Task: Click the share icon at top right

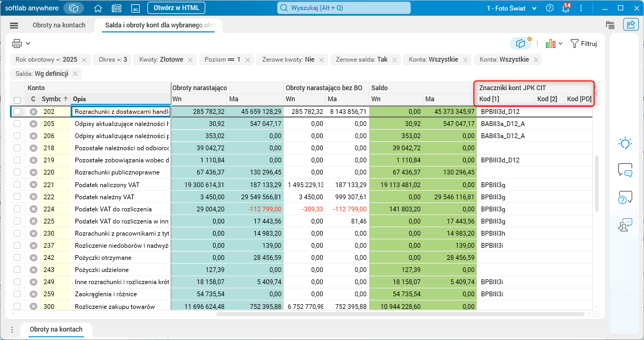Action: pyautogui.click(x=630, y=24)
